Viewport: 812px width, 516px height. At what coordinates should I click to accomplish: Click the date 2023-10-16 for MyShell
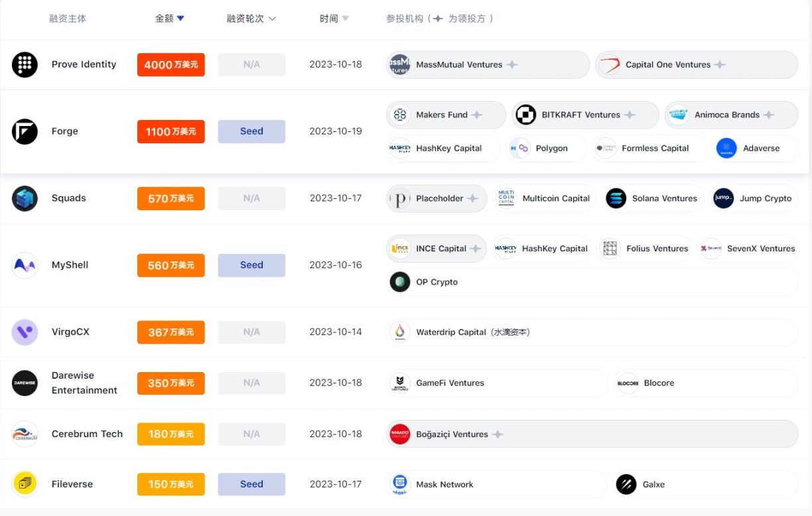(x=336, y=265)
